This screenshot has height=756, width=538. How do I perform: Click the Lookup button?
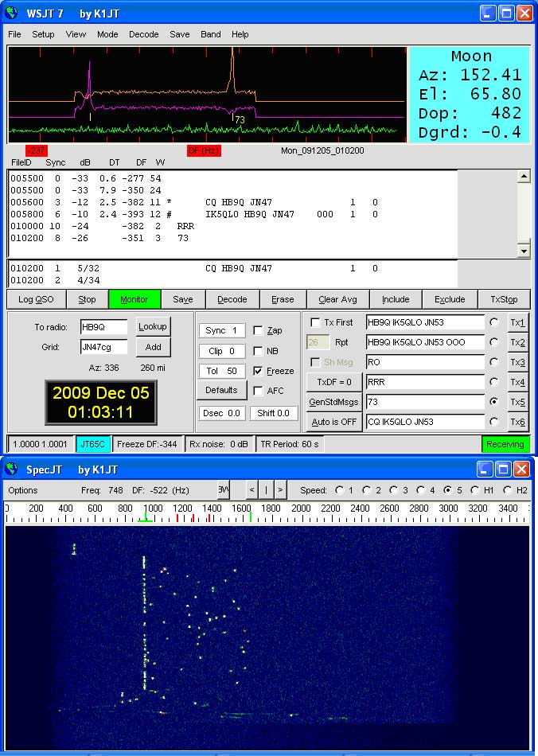click(153, 326)
